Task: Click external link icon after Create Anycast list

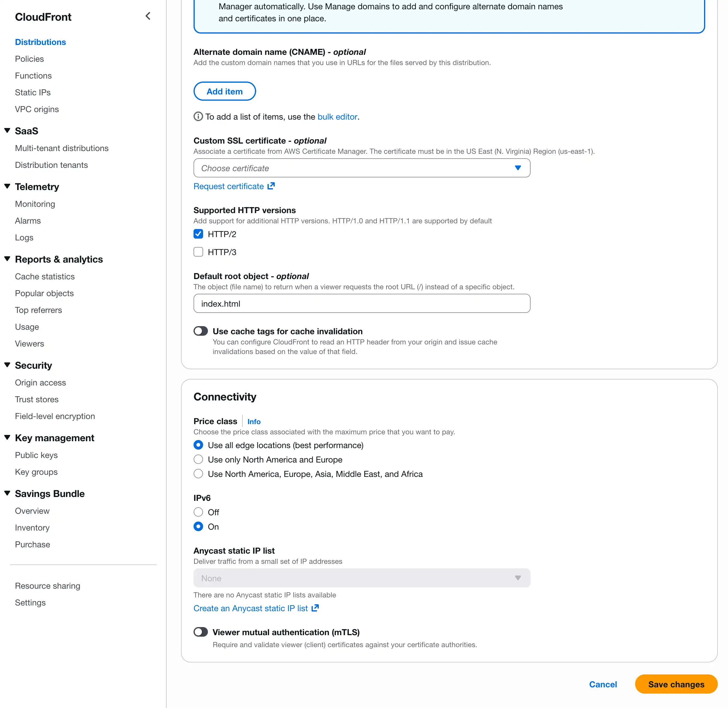Action: (x=315, y=608)
